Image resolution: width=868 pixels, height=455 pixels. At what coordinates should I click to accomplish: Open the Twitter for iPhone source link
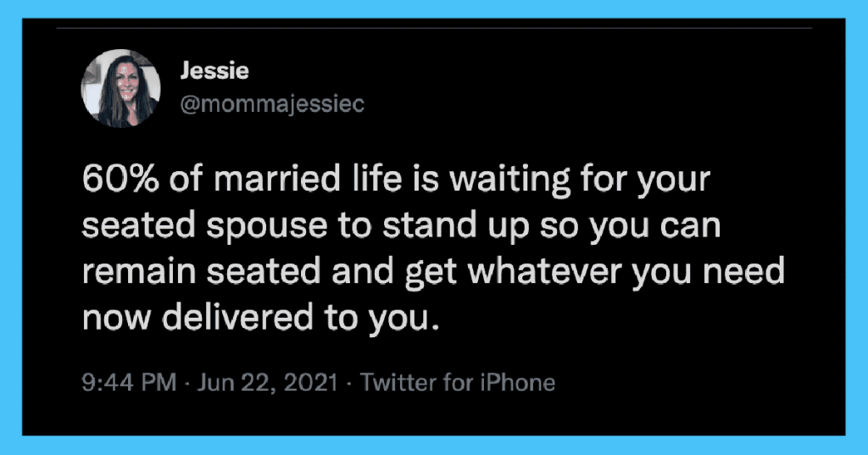458,382
